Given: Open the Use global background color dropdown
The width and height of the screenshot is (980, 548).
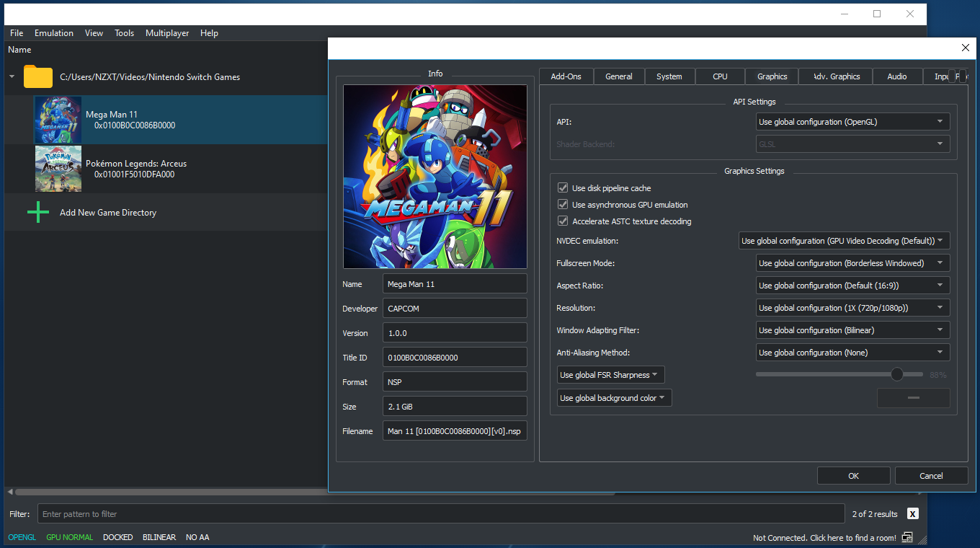Looking at the screenshot, I should (x=615, y=398).
